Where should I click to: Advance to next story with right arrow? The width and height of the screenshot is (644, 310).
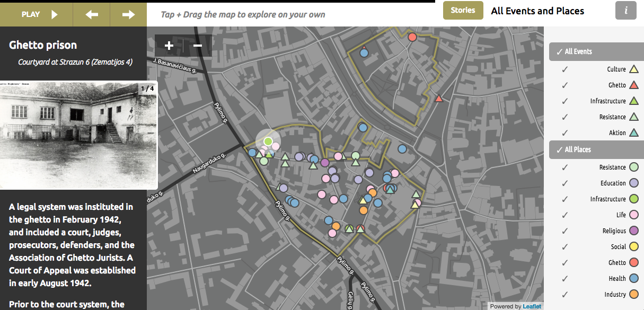point(128,14)
